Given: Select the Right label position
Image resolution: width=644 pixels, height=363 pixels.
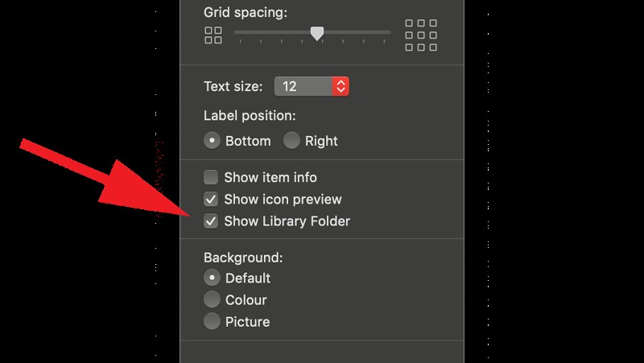Looking at the screenshot, I should (291, 141).
